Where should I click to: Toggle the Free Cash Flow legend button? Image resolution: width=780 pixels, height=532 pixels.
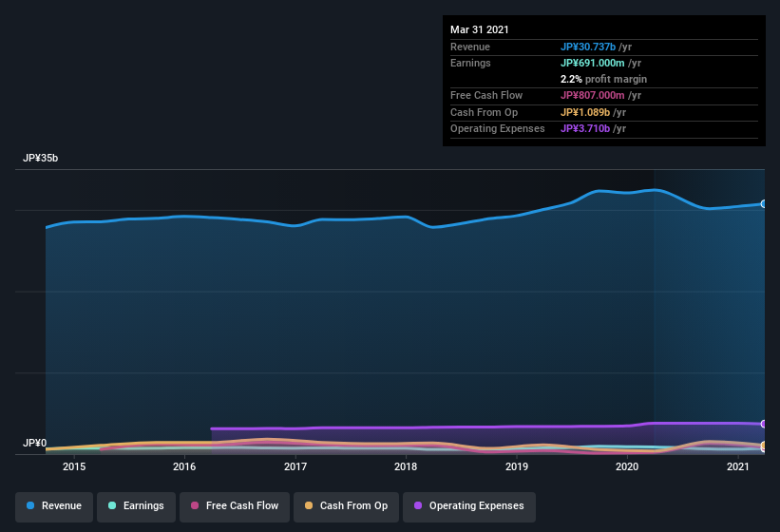[235, 506]
